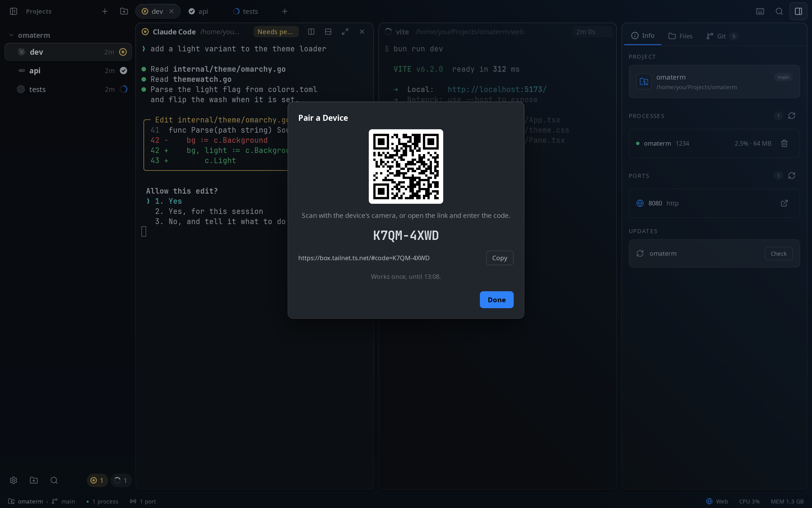Screen dimensions: 812x508
Task: Refresh the Processes list
Action: 791,116
